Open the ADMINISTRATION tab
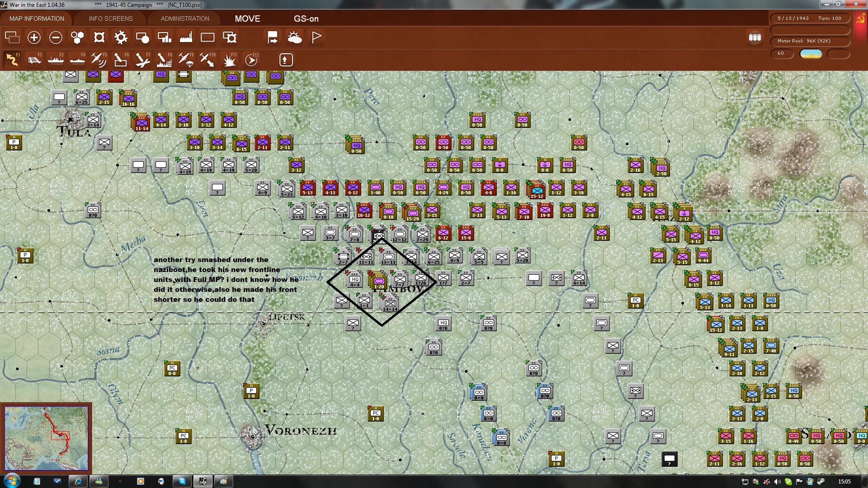The image size is (868, 488). (x=185, y=19)
